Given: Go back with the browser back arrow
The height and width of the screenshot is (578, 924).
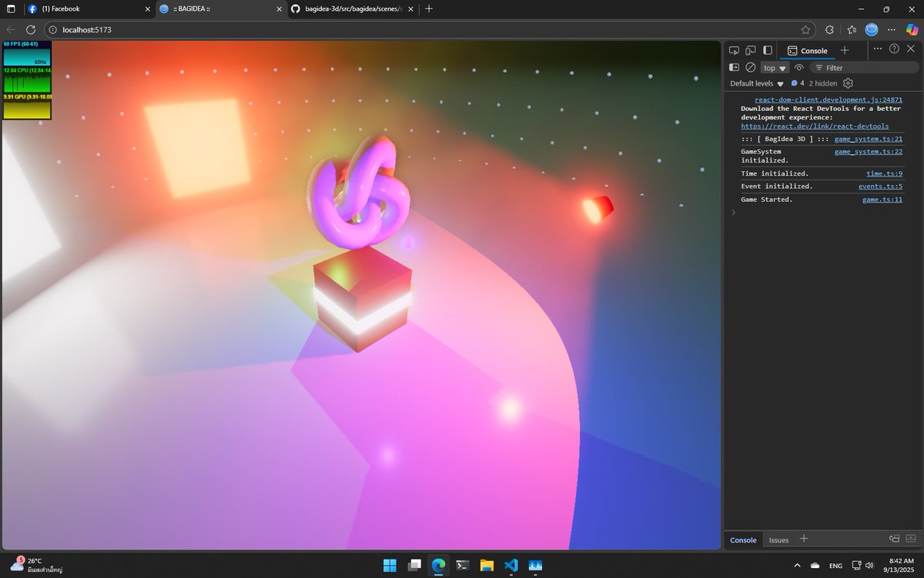Looking at the screenshot, I should pos(11,29).
